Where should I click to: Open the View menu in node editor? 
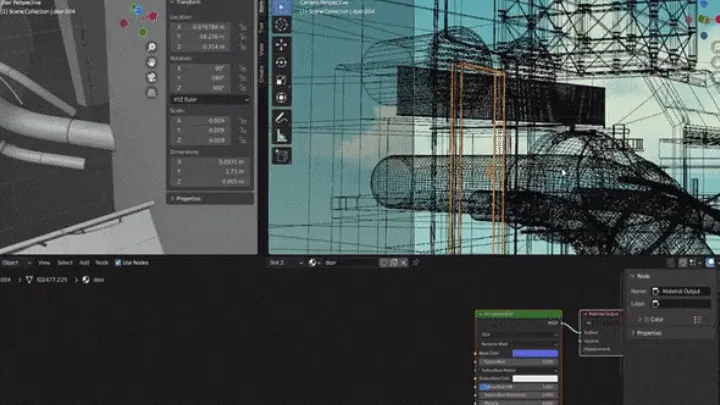coord(44,263)
